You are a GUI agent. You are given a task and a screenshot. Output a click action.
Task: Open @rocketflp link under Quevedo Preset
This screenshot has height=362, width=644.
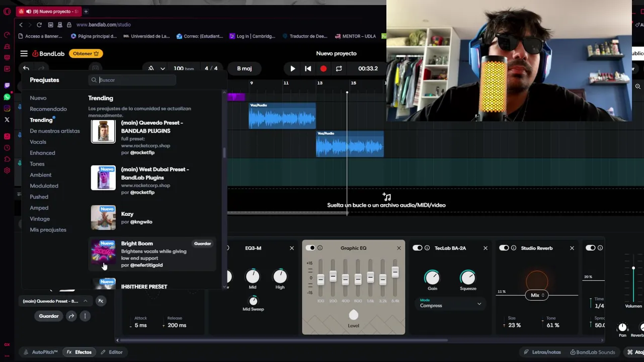point(142,152)
